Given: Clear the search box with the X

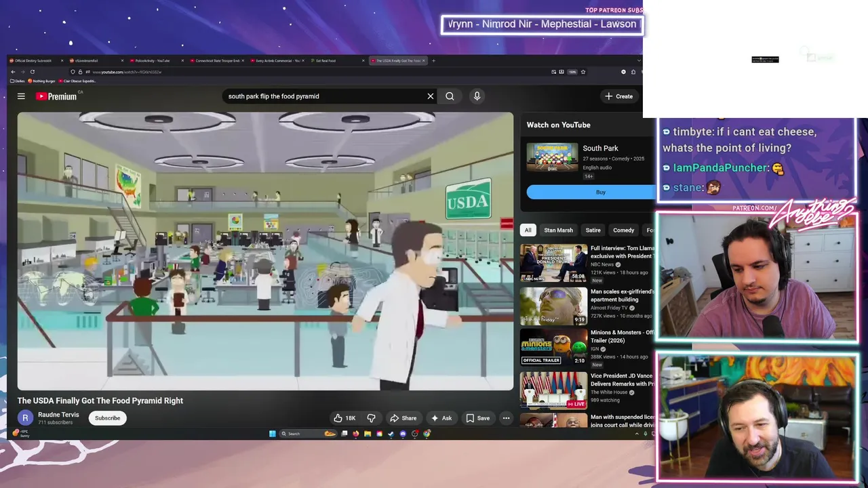Looking at the screenshot, I should pos(430,96).
